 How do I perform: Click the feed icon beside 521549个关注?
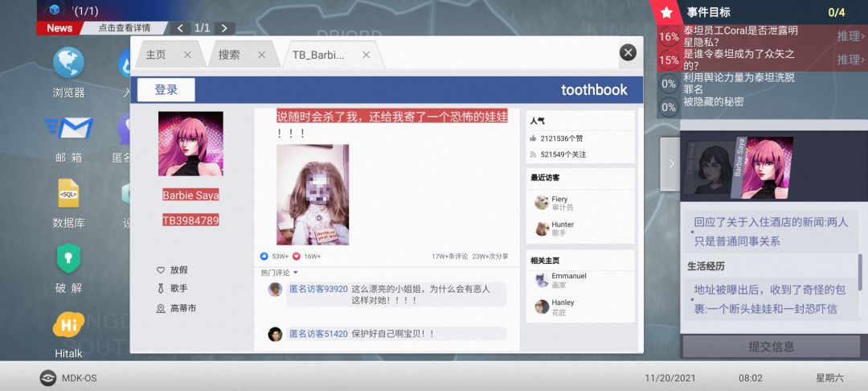coord(533,154)
